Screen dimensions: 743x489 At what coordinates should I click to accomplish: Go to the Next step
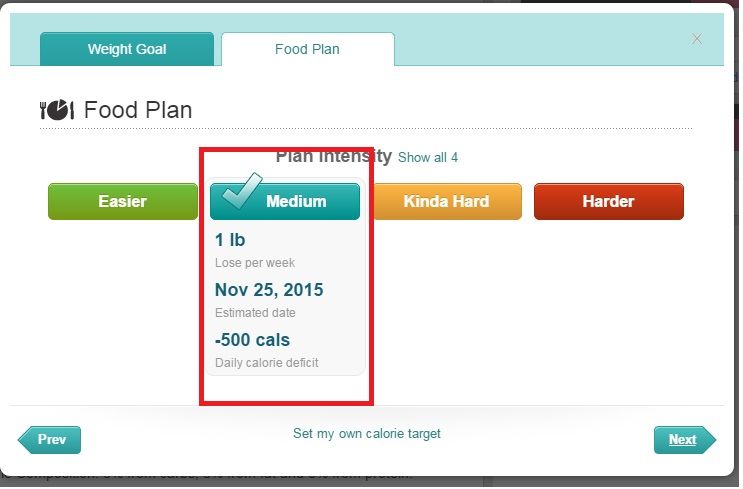click(x=685, y=440)
